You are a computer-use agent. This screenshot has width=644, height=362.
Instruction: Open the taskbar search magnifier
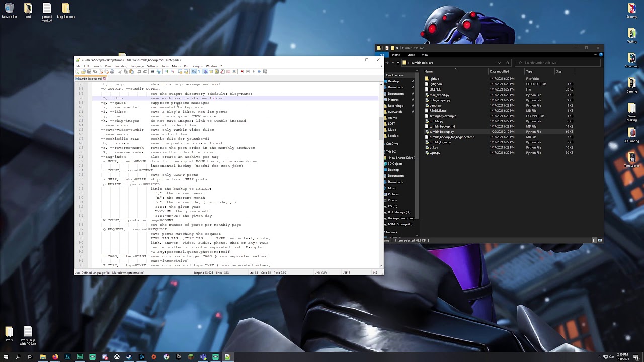pos(18,357)
